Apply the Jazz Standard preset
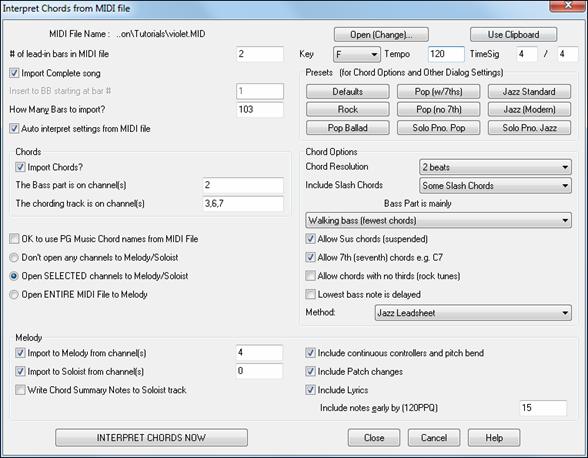588x458 pixels. pyautogui.click(x=529, y=92)
